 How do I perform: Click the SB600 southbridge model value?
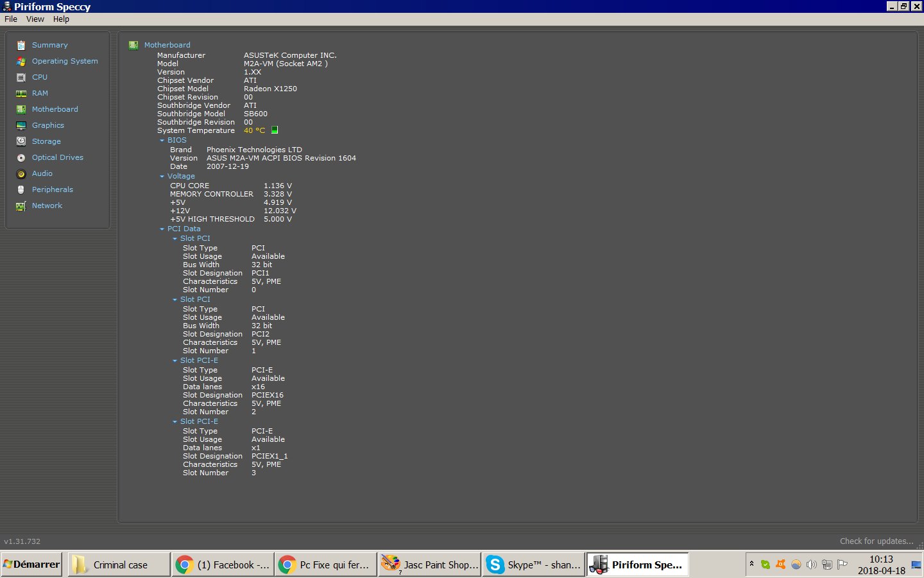(255, 114)
